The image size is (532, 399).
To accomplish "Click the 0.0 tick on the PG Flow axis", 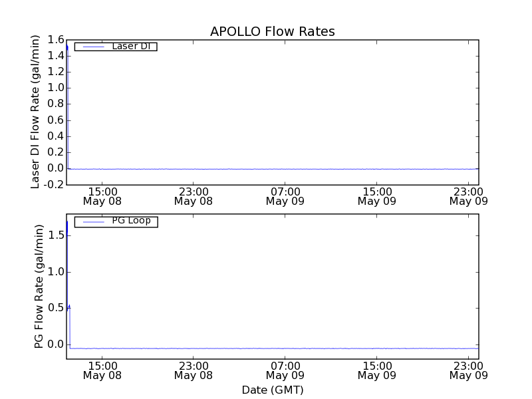I will (56, 344).
